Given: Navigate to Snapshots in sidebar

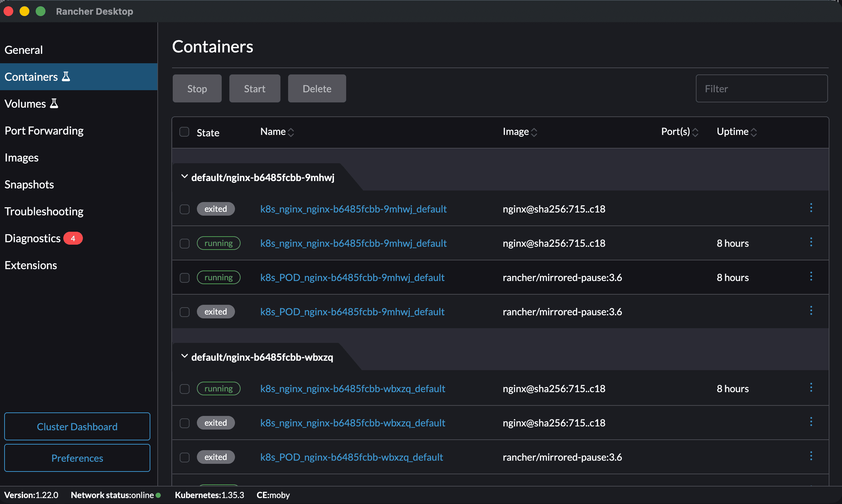Looking at the screenshot, I should pyautogui.click(x=29, y=184).
